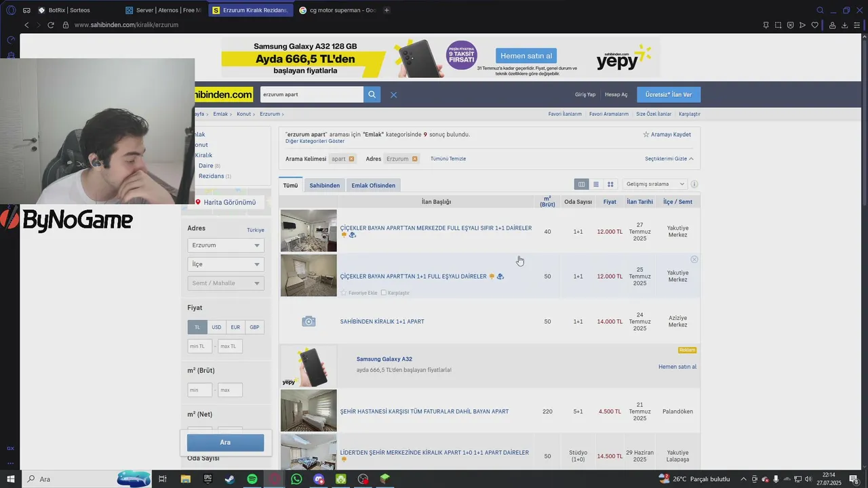
Task: Click the max TL price field
Action: [230, 346]
